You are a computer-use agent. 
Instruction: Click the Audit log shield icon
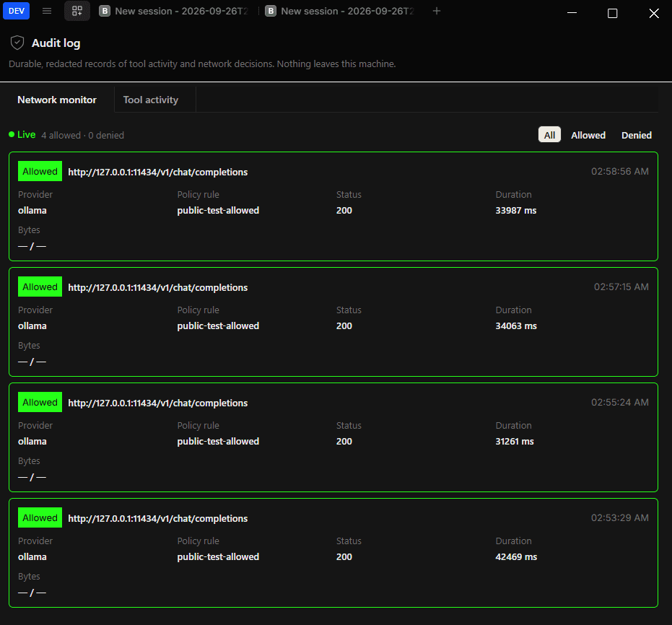17,43
